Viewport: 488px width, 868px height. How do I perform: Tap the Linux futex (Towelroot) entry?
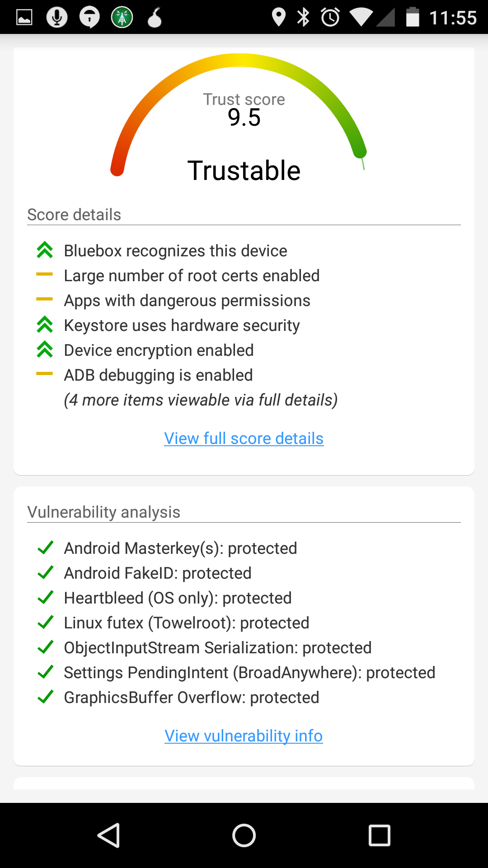click(x=187, y=623)
